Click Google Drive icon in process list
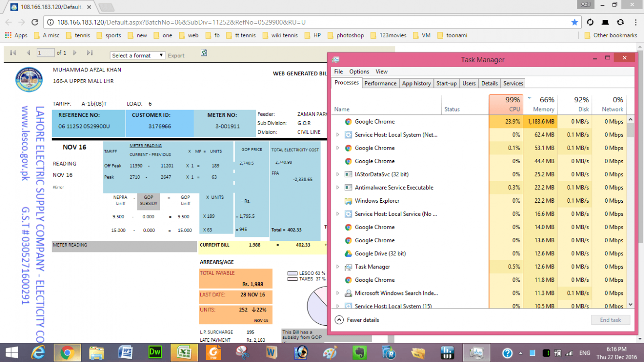The height and width of the screenshot is (362, 644). [348, 253]
